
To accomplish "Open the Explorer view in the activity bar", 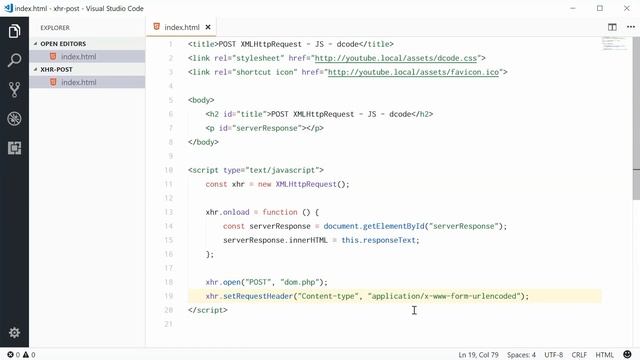I will click(x=14, y=31).
